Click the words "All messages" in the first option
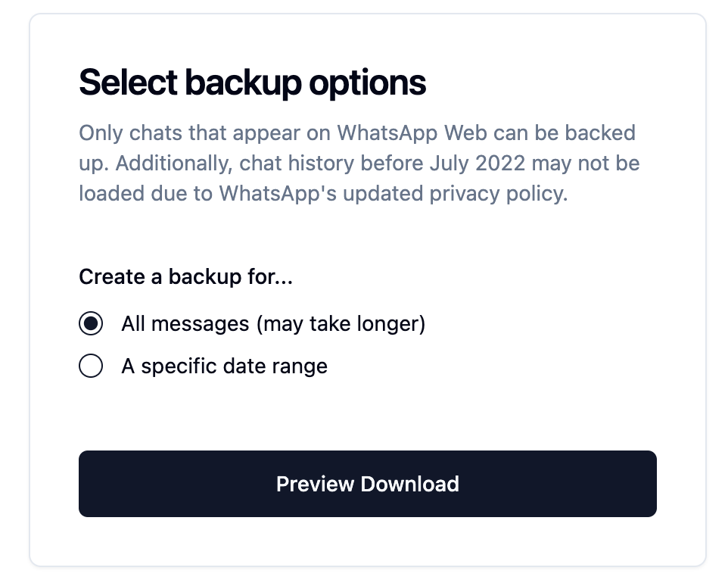This screenshot has width=728, height=583. [x=185, y=324]
